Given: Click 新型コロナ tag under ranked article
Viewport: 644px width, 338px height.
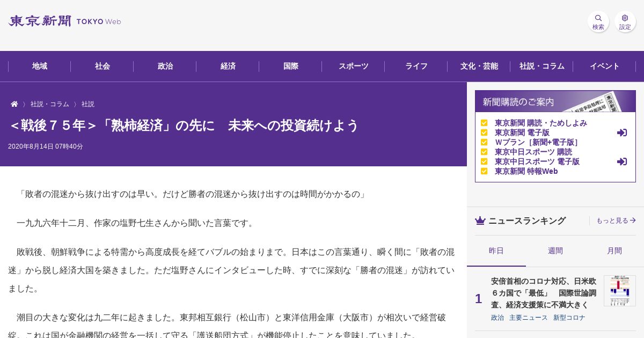Looking at the screenshot, I should tap(569, 318).
